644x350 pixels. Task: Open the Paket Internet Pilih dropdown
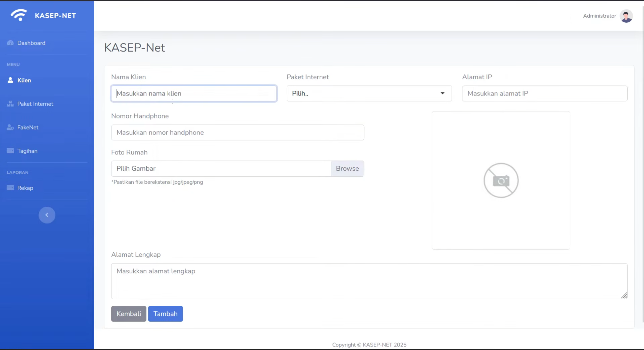(x=369, y=93)
